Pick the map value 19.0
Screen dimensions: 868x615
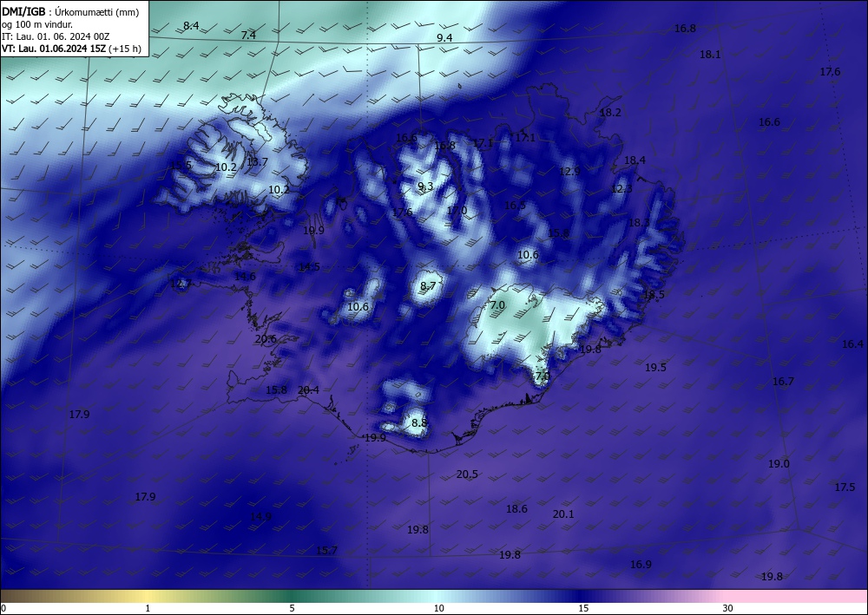pyautogui.click(x=779, y=464)
